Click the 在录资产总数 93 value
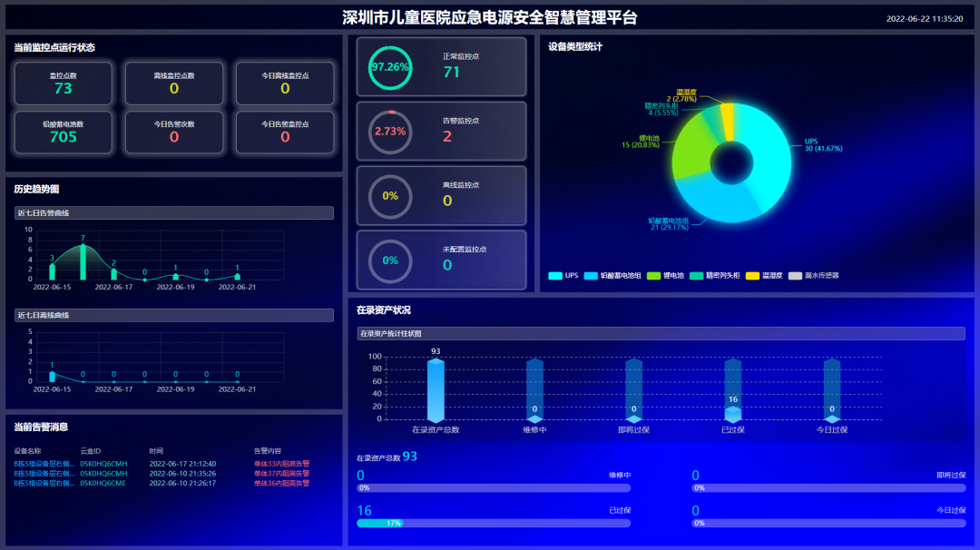The height and width of the screenshot is (550, 980). click(409, 457)
